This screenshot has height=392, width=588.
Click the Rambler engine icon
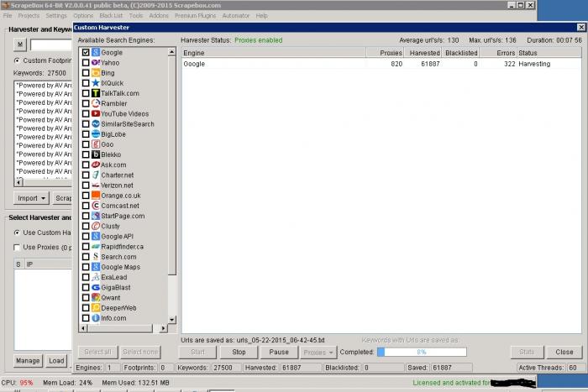[x=96, y=103]
